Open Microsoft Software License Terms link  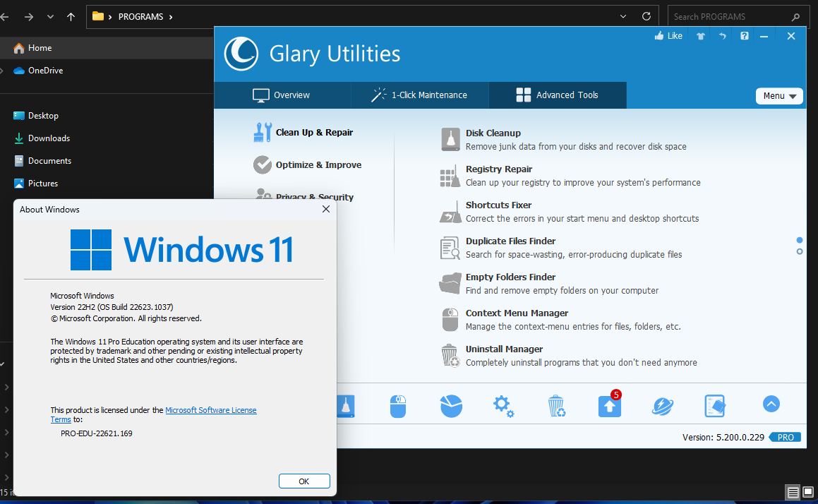point(211,410)
